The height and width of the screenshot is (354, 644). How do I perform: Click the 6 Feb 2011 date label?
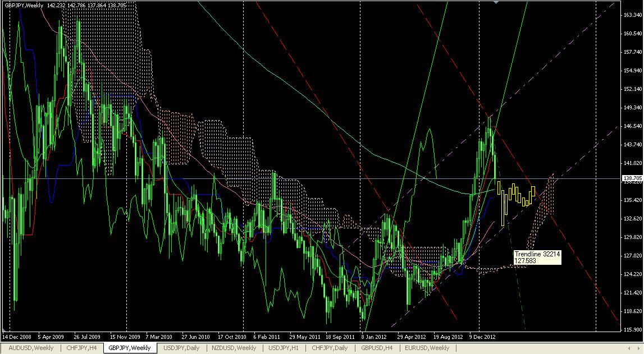point(267,337)
